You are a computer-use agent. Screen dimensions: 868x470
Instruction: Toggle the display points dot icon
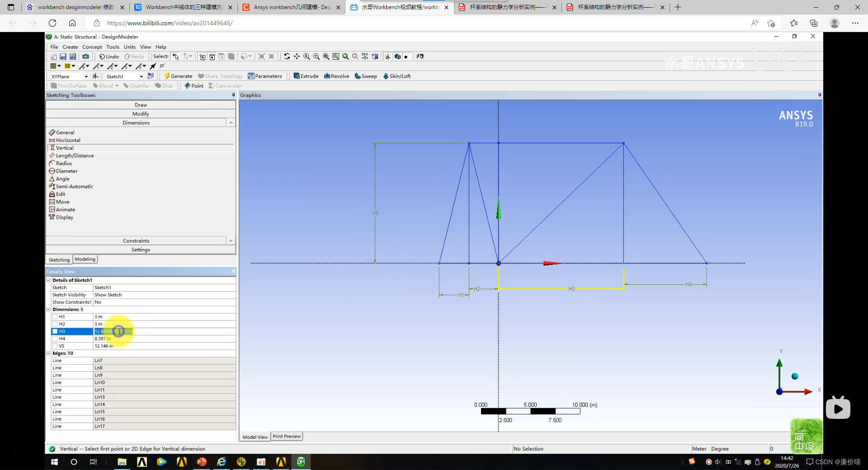tap(406, 56)
